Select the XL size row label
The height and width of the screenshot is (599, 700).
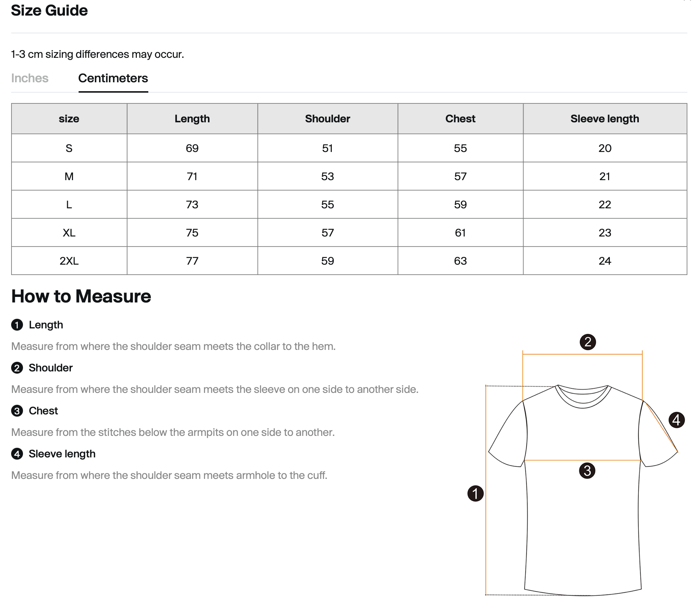pyautogui.click(x=69, y=233)
